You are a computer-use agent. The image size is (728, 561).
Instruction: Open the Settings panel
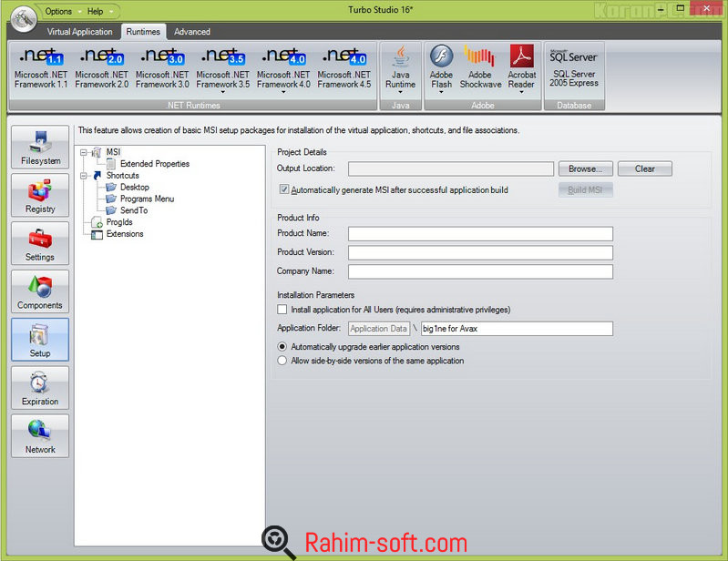[x=40, y=243]
